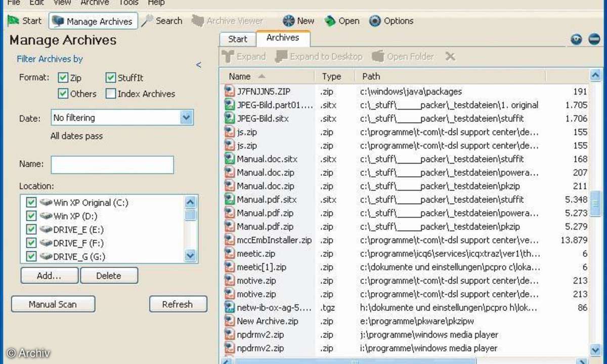Image resolution: width=607 pixels, height=364 pixels.
Task: Uncheck the StuffIt format checkbox
Action: coord(111,78)
